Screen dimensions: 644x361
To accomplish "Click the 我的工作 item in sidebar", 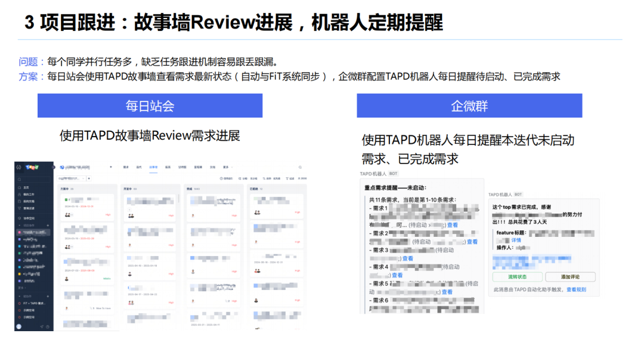I will [29, 195].
